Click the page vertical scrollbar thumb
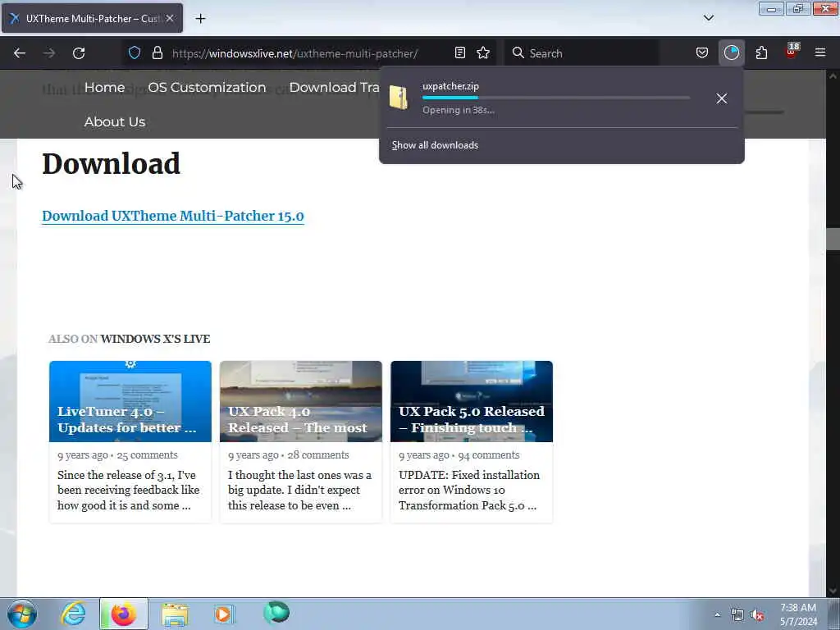This screenshot has height=630, width=840. coord(833,239)
